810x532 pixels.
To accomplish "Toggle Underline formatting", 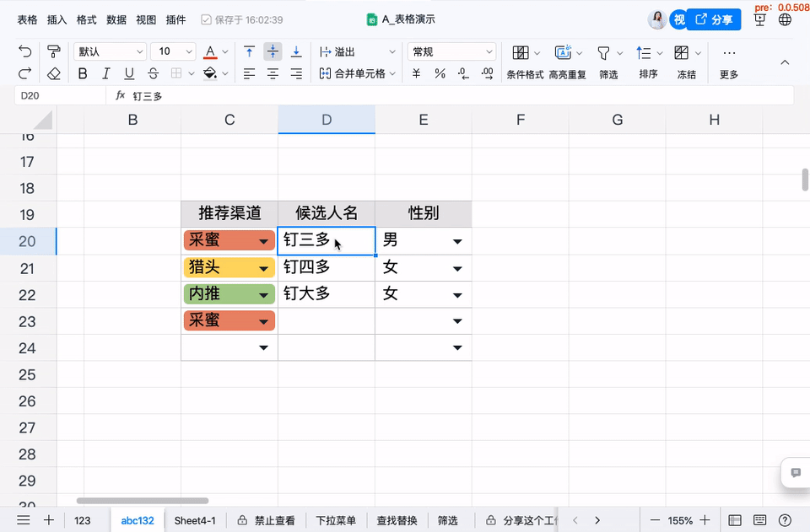I will coord(129,74).
